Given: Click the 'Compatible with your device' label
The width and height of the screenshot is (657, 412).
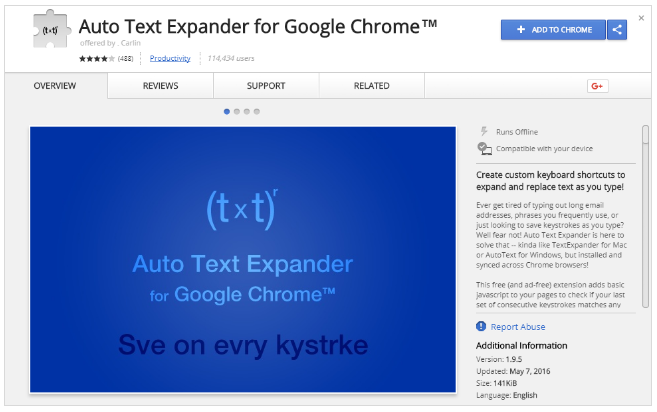Looking at the screenshot, I should (x=544, y=148).
